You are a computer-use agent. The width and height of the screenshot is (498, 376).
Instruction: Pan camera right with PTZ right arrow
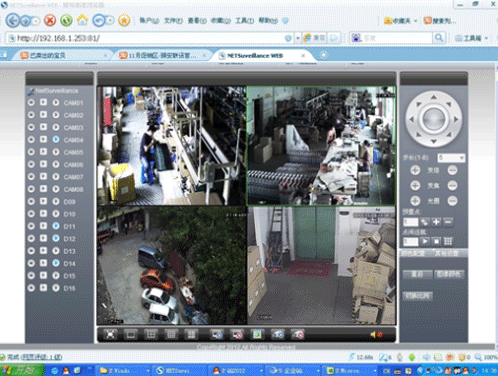coord(456,119)
